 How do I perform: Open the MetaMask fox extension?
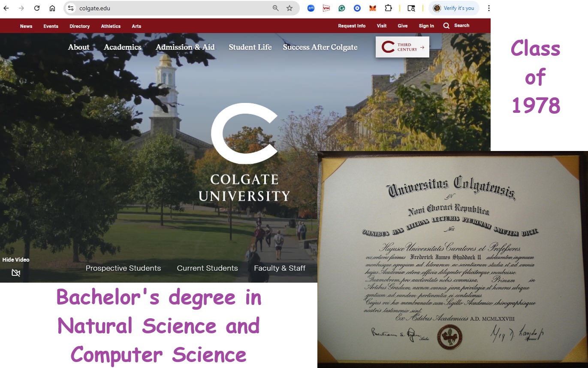pos(373,8)
